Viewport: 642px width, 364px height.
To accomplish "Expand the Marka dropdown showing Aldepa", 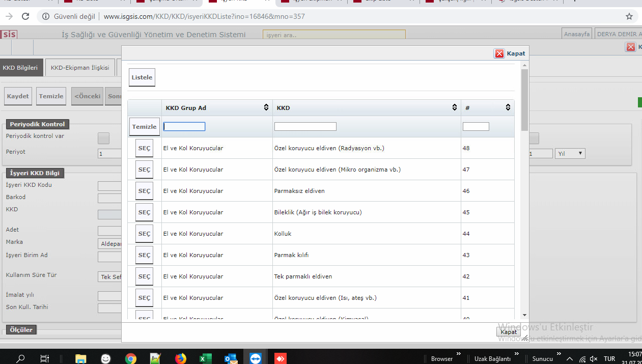I will pos(110,244).
